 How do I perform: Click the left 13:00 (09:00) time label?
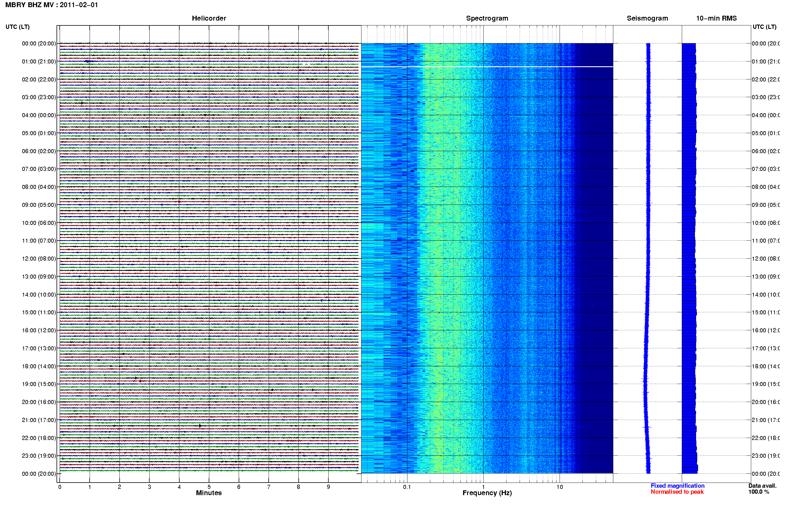tap(39, 277)
